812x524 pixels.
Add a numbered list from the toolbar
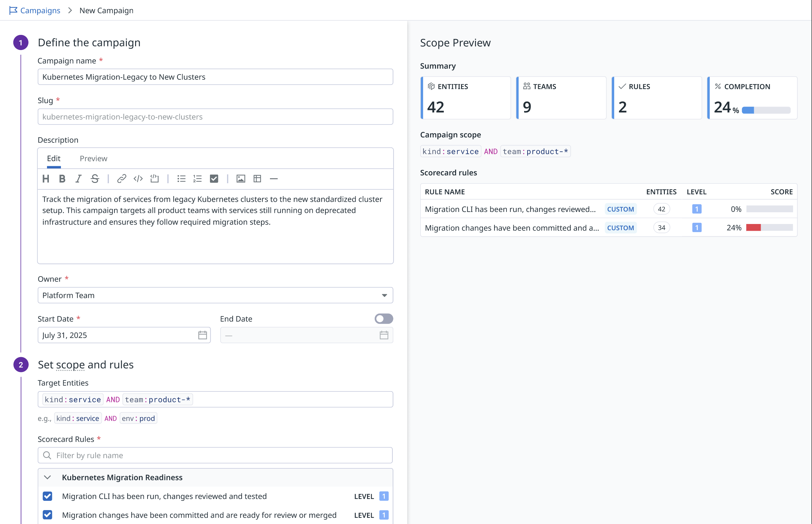click(x=198, y=179)
